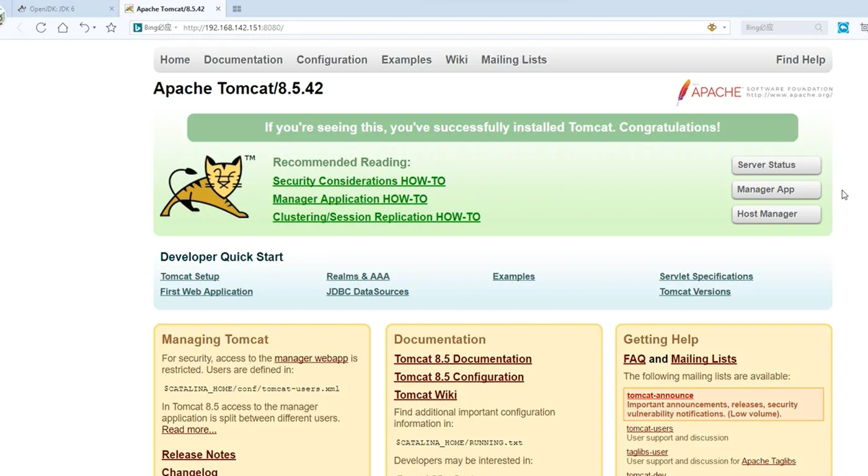The image size is (868, 476).
Task: Open Mailing Lists in the top navigation bar
Action: pyautogui.click(x=514, y=60)
